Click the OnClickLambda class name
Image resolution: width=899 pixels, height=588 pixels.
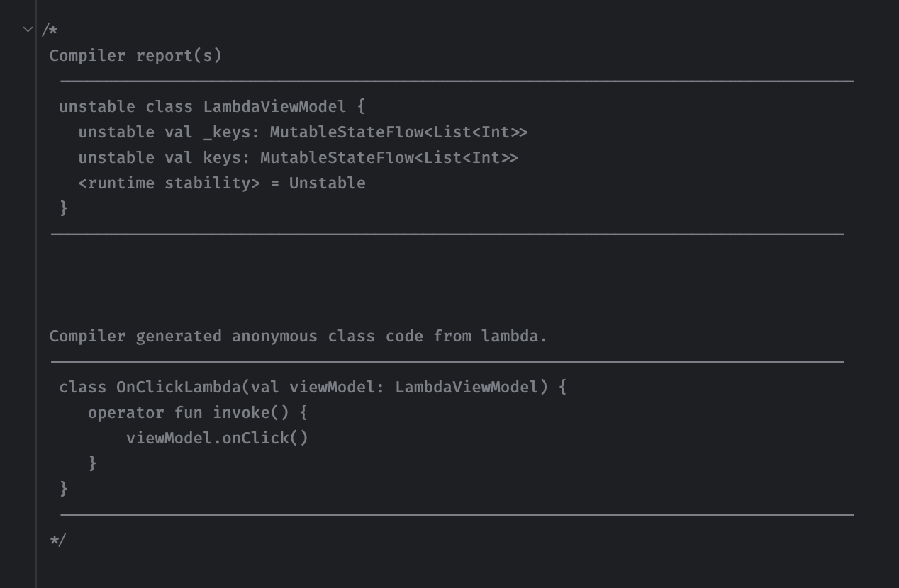(179, 387)
